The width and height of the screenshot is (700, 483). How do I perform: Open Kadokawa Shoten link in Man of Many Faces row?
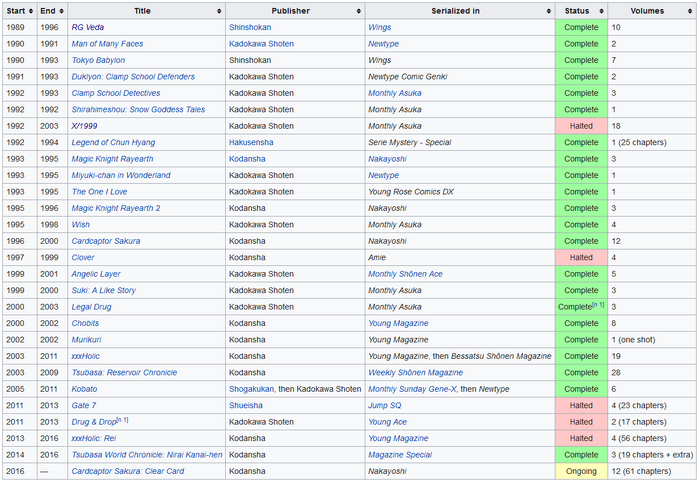pos(261,44)
